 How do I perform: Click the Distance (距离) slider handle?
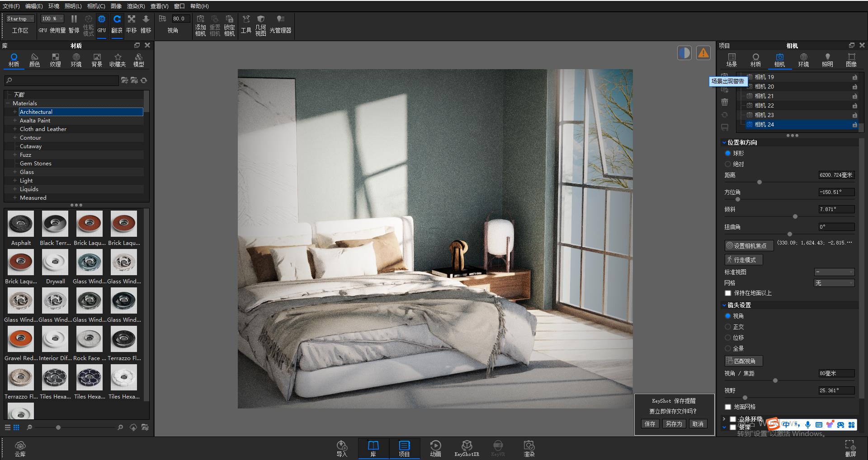tap(759, 182)
